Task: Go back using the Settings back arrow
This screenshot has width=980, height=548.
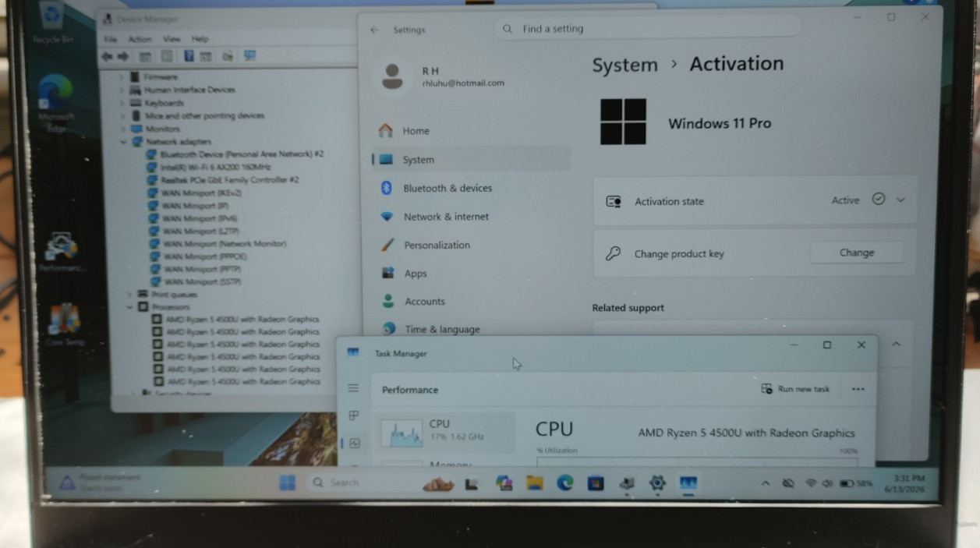Action: coord(374,30)
